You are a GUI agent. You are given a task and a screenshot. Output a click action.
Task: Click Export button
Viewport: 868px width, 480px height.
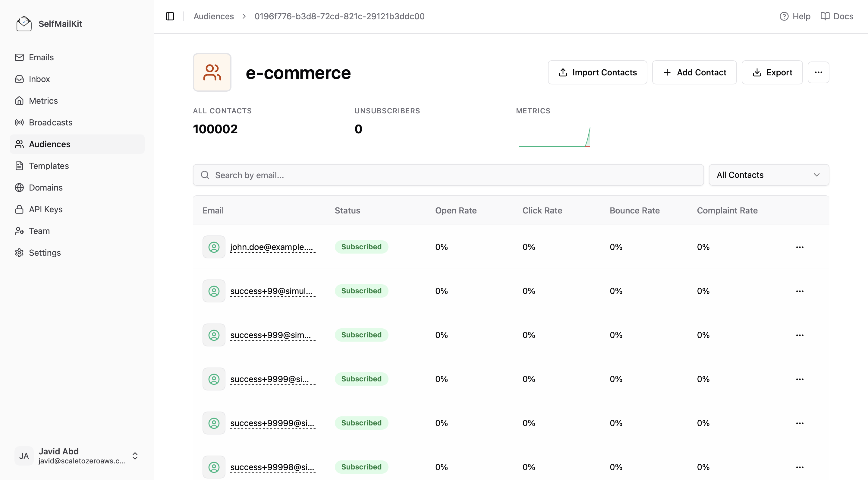(x=772, y=72)
